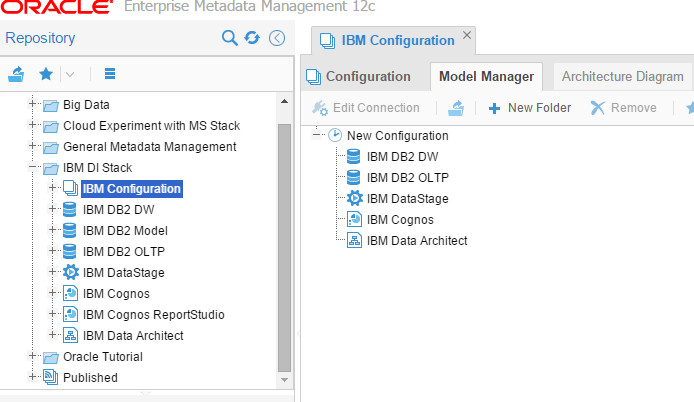Click the Repository panel heading
694x402 pixels.
40,38
